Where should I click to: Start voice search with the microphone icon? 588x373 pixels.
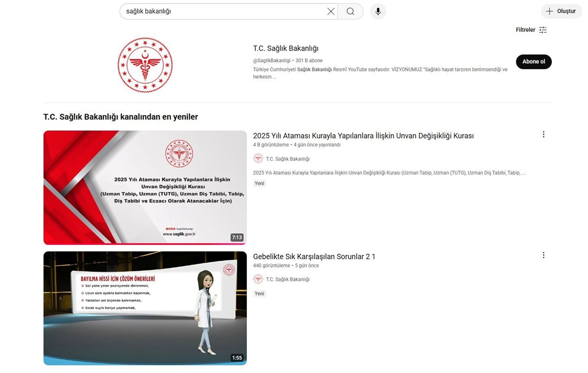coord(378,11)
